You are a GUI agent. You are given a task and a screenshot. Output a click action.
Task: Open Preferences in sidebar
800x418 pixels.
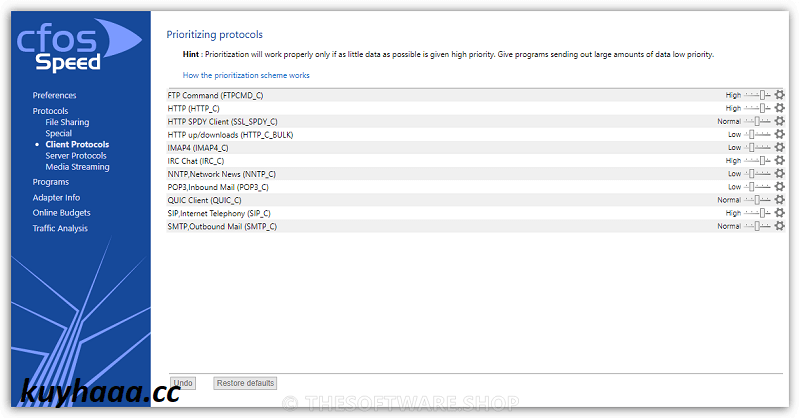(x=54, y=95)
